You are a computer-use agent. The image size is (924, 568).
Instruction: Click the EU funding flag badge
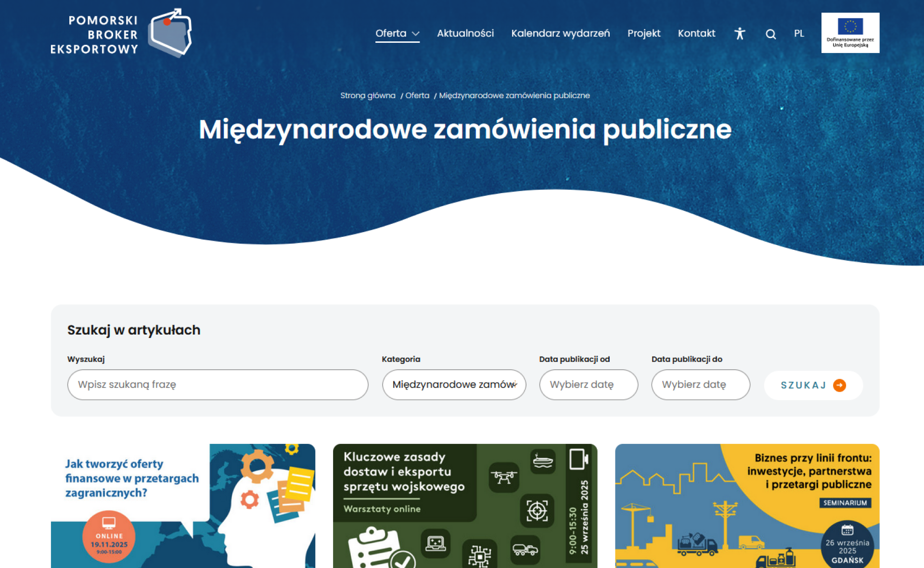tap(850, 33)
